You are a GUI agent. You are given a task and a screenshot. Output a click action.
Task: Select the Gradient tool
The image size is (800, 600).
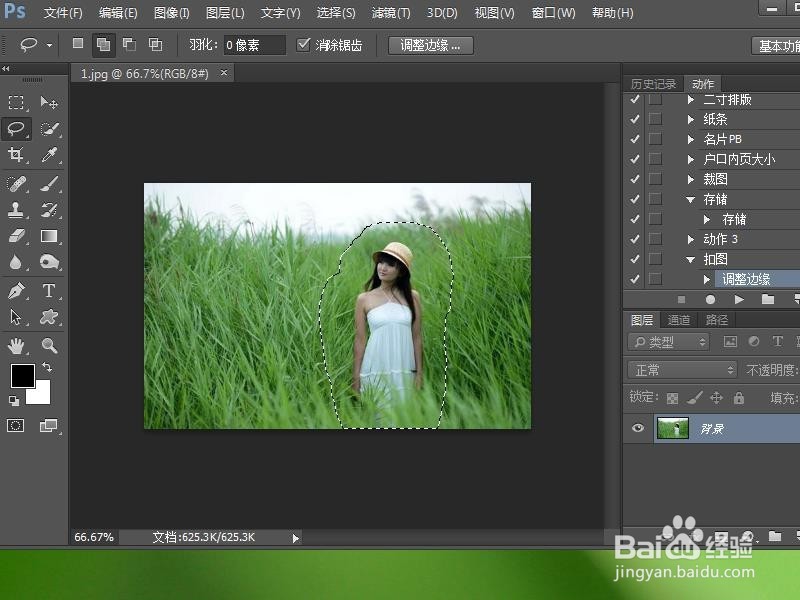tap(49, 236)
